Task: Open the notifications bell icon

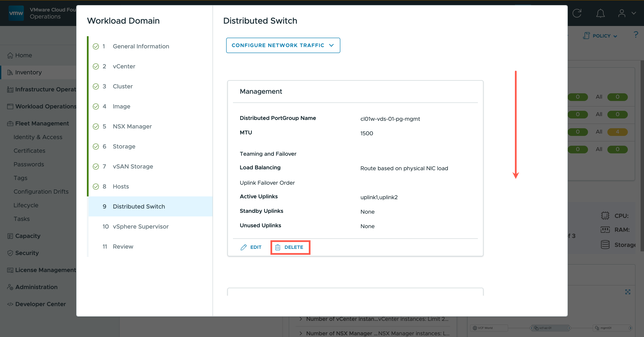Action: click(600, 13)
